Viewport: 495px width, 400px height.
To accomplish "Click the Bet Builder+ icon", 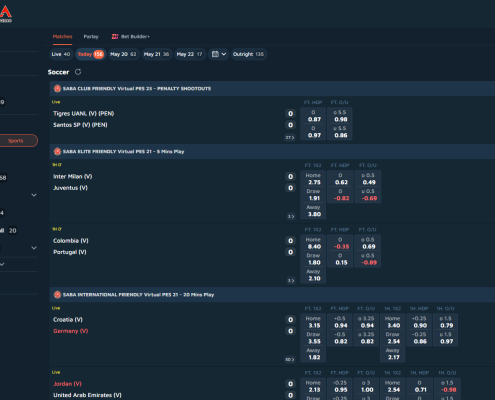I will coord(115,37).
